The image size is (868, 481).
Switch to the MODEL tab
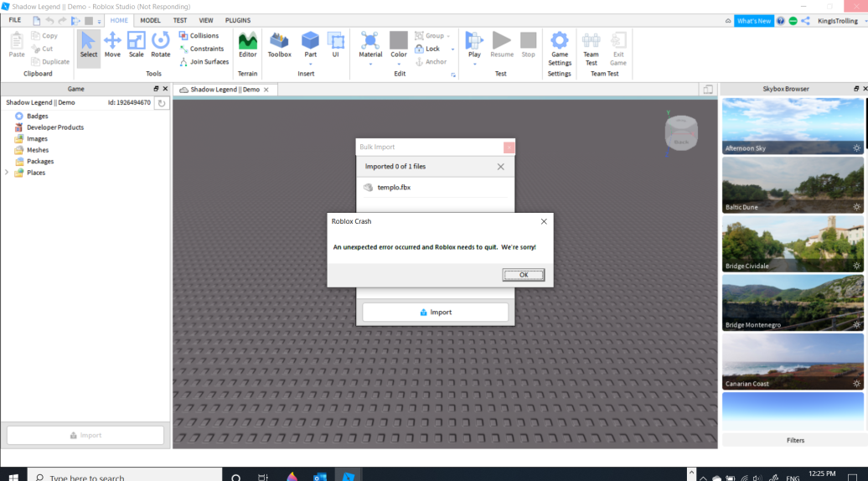(150, 20)
